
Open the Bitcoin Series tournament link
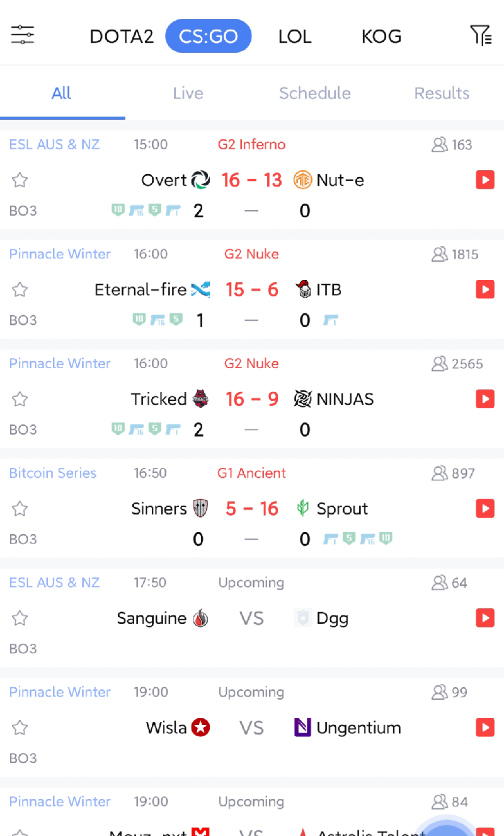pos(53,473)
